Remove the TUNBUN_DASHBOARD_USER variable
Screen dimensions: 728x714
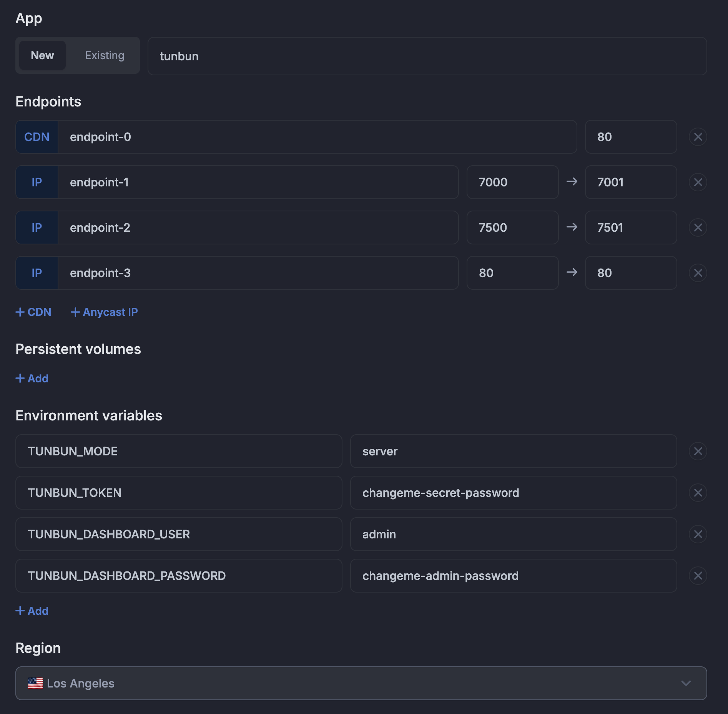point(698,534)
